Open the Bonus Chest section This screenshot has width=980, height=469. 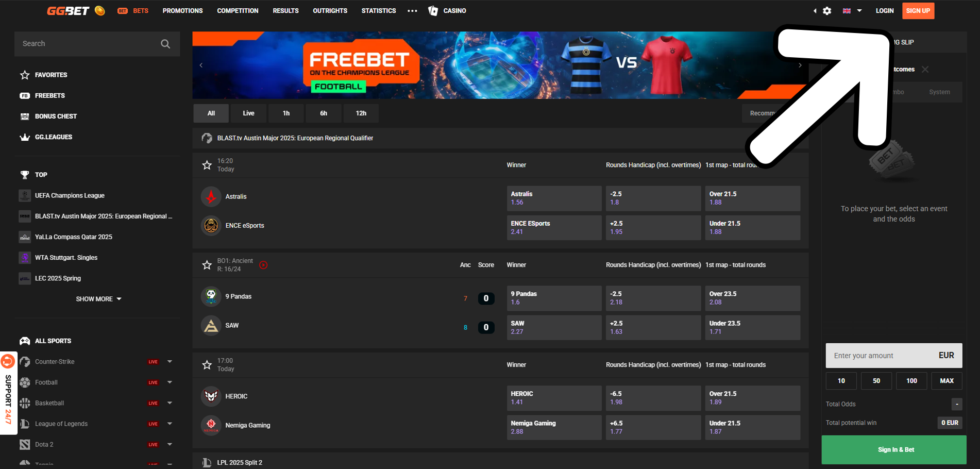[x=55, y=116]
